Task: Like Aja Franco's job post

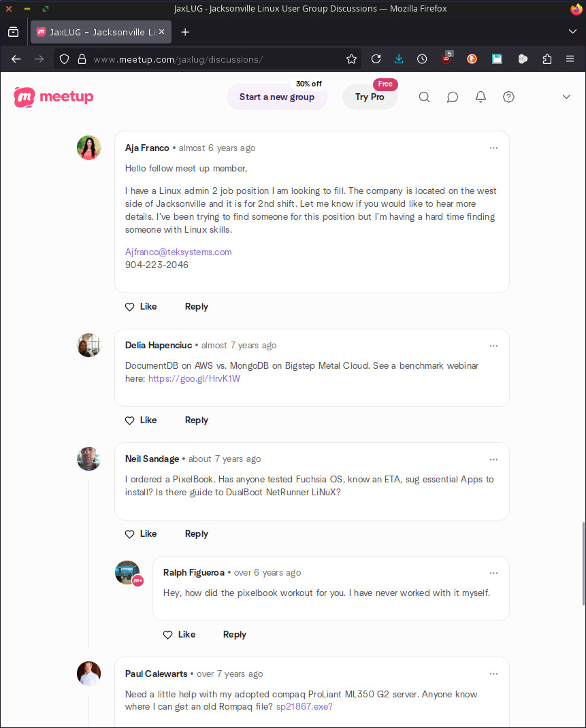Action: click(x=141, y=307)
